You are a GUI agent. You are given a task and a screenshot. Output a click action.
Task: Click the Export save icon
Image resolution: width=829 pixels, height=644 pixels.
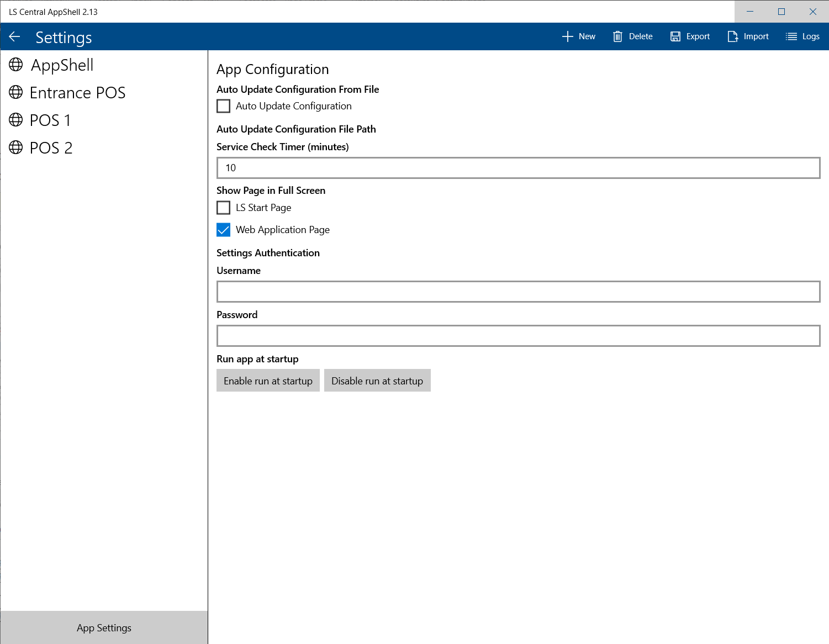tap(675, 36)
